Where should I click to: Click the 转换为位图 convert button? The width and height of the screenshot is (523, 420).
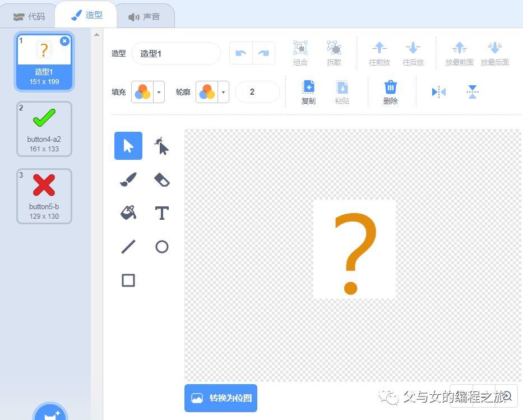[221, 398]
